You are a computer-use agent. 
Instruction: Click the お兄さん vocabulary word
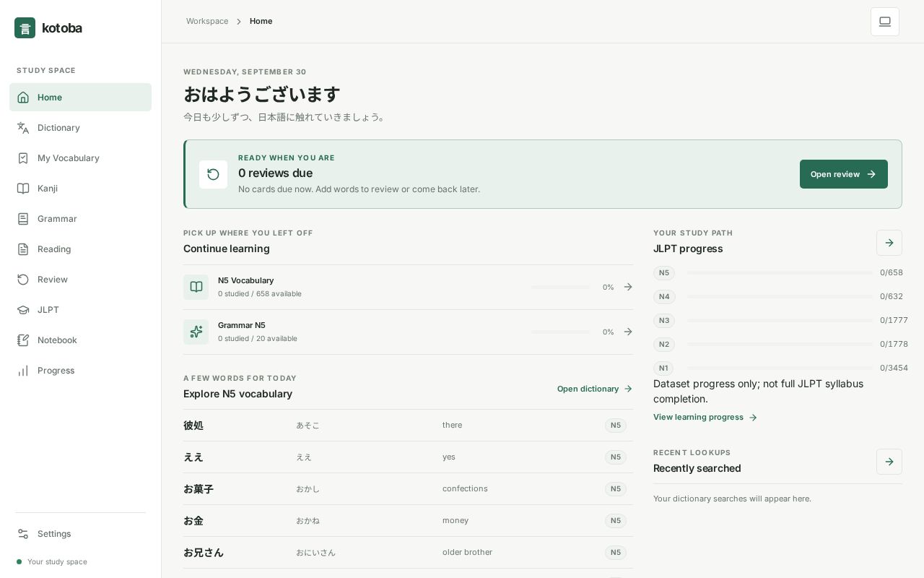[x=204, y=553]
